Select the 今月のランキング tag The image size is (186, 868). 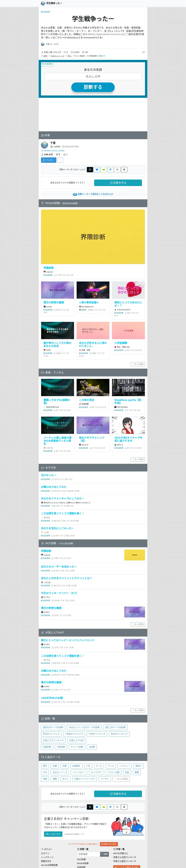(x=97, y=734)
